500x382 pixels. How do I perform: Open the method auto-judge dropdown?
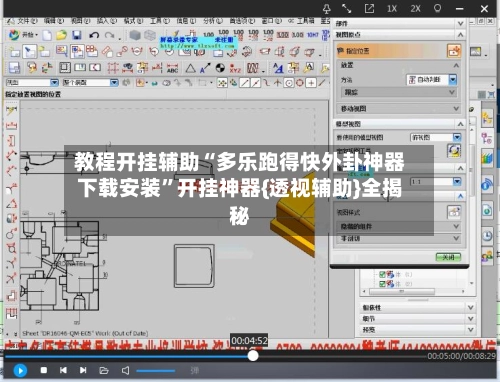coord(453,79)
